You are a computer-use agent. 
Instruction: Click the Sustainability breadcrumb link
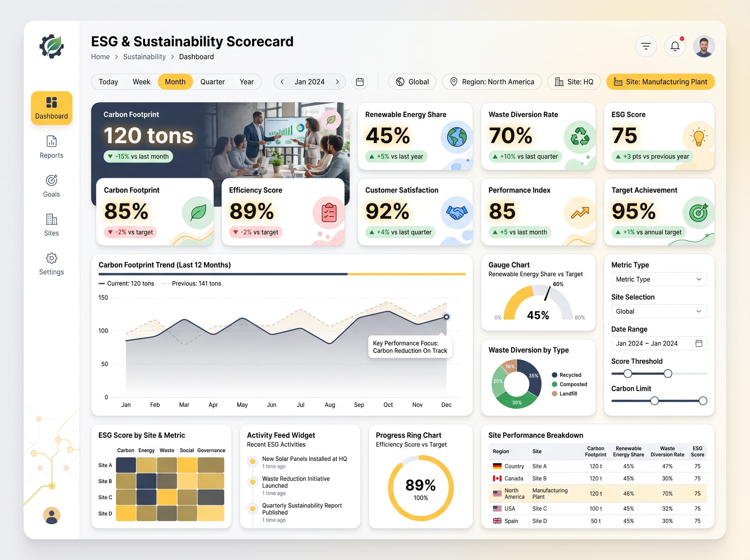click(x=144, y=57)
